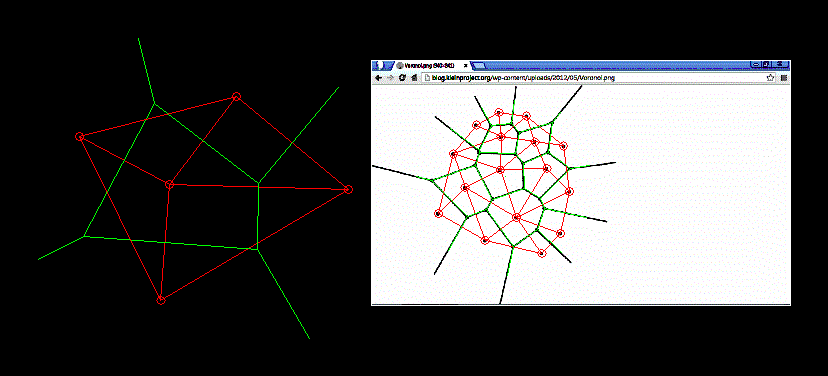Bookmark this page with the star icon
The width and height of the screenshot is (828, 376).
tap(770, 78)
